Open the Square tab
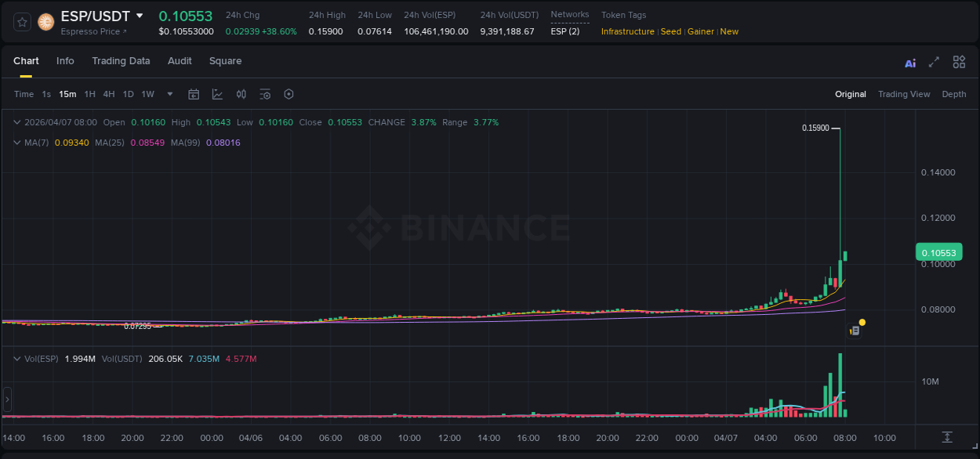 [225, 60]
